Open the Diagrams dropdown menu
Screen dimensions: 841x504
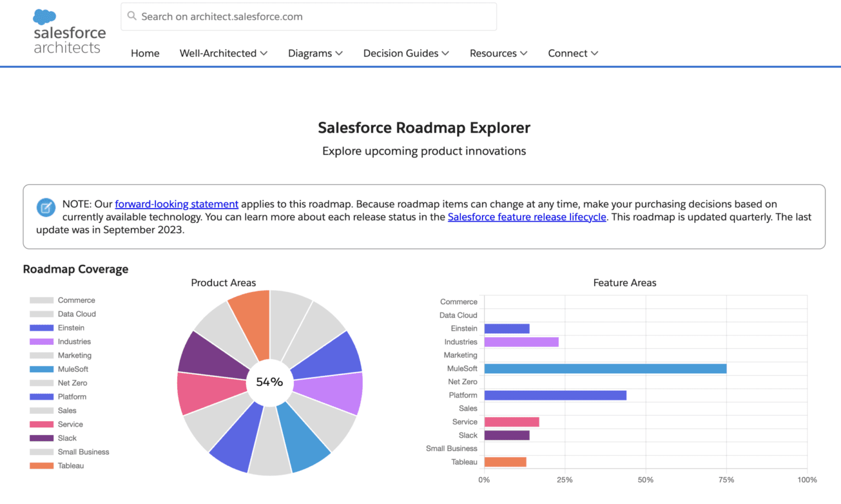315,53
